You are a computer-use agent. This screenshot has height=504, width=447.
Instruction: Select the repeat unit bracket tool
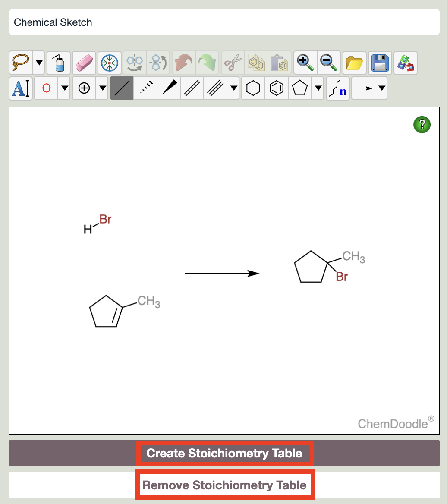pyautogui.click(x=338, y=88)
